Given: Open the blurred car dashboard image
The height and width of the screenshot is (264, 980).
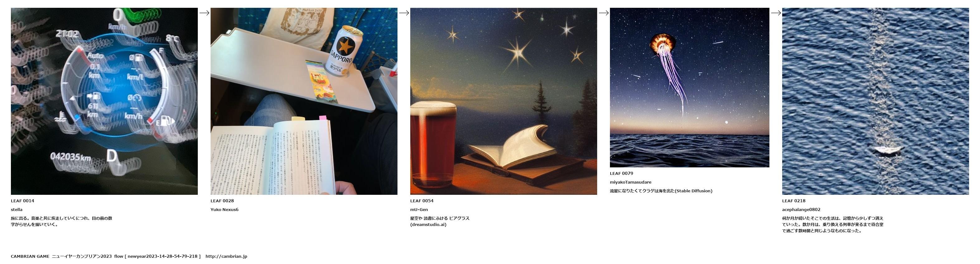Looking at the screenshot, I should 104,101.
